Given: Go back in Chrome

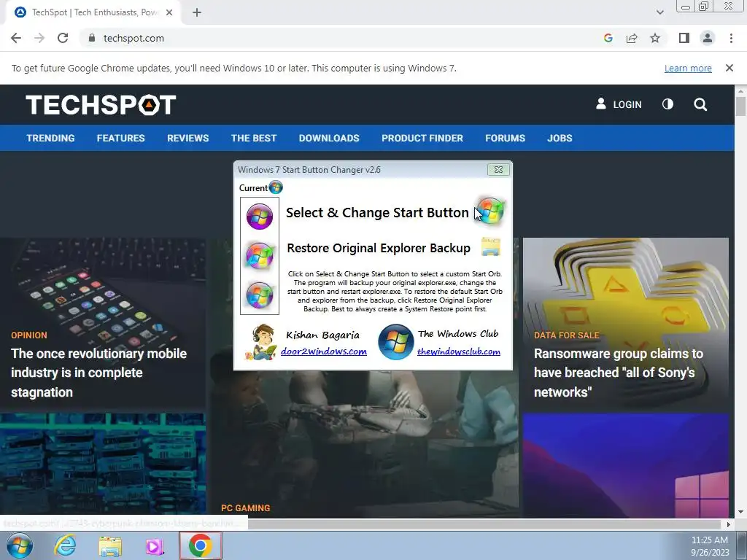Looking at the screenshot, I should [16, 38].
